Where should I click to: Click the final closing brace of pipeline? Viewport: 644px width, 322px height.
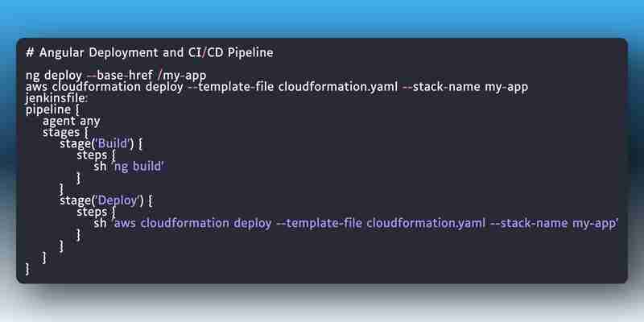(27, 269)
